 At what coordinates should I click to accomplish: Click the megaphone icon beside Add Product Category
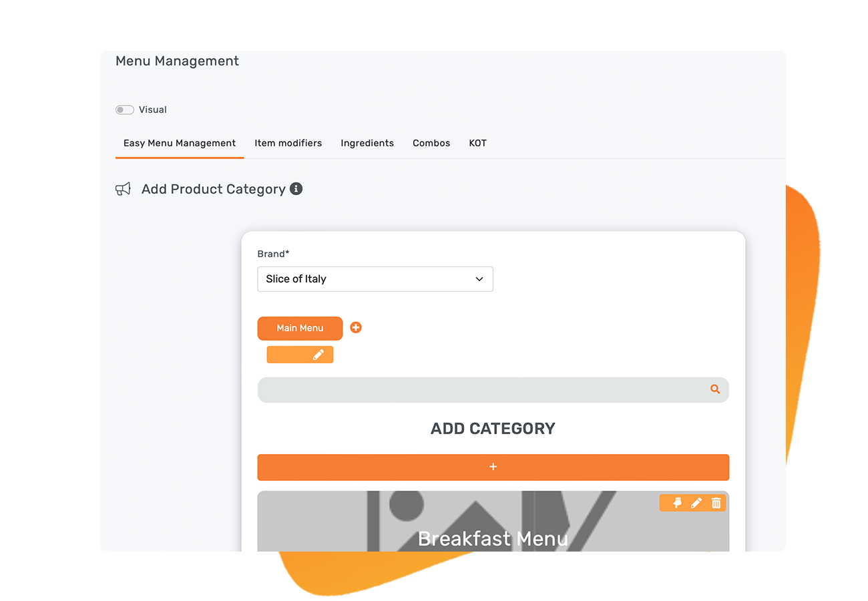[x=123, y=190]
